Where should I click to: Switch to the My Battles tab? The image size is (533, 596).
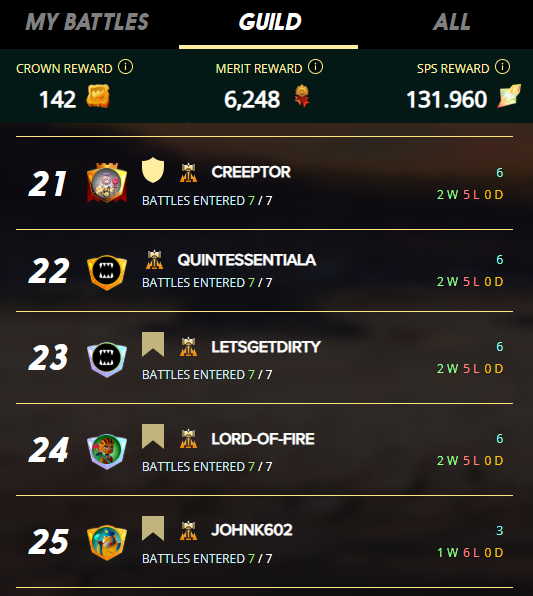click(87, 22)
